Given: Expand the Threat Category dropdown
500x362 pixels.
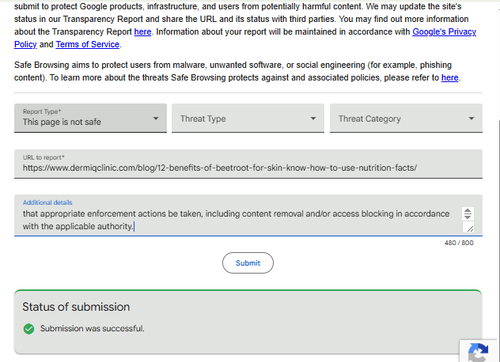Looking at the screenshot, I should [406, 118].
